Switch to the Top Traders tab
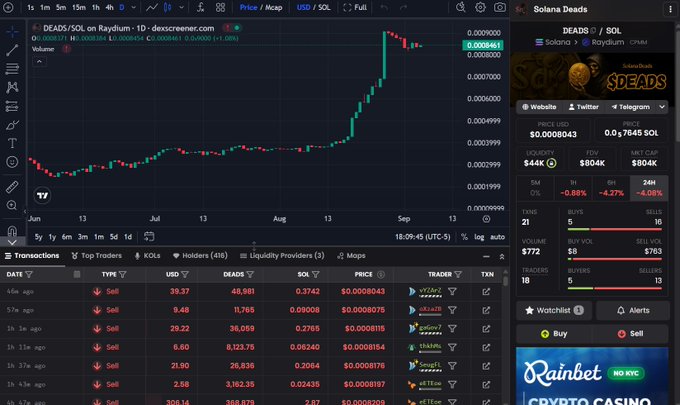The height and width of the screenshot is (405, 680). click(x=96, y=256)
